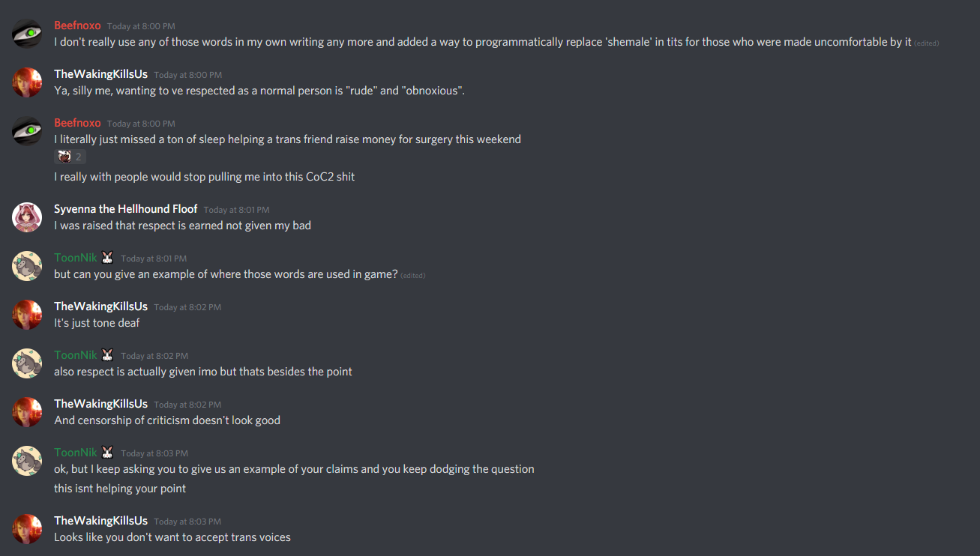Click ToonNik's username above 'ok, but I keep asking'
This screenshot has width=980, height=556.
click(x=76, y=453)
